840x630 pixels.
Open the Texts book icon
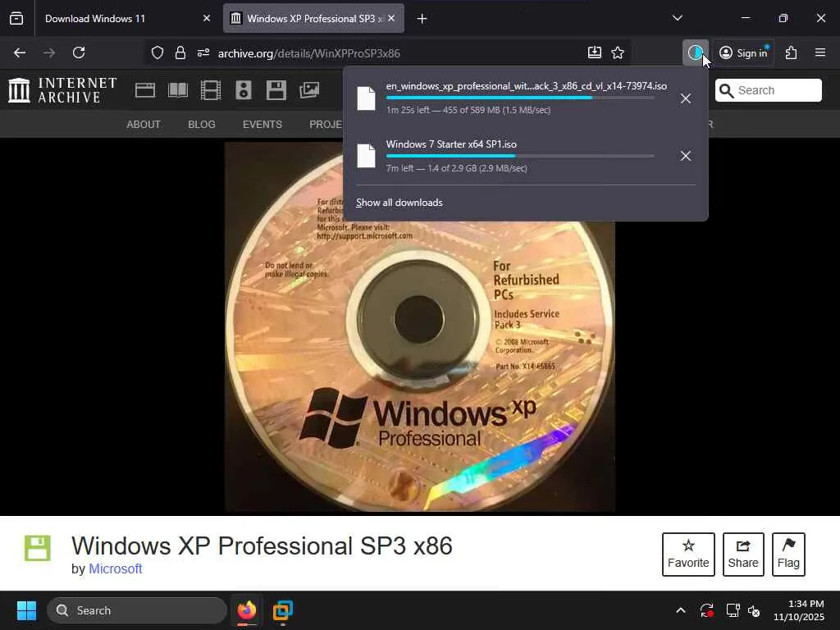click(178, 90)
